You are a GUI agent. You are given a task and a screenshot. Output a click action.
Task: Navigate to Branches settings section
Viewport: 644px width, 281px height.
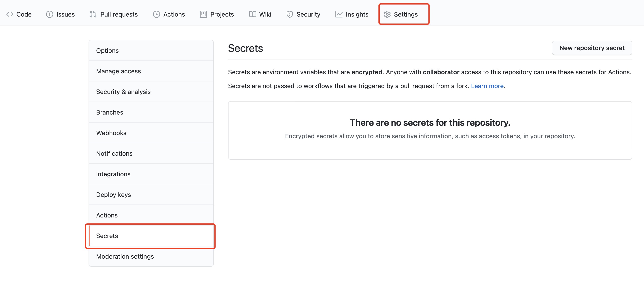[x=109, y=112]
